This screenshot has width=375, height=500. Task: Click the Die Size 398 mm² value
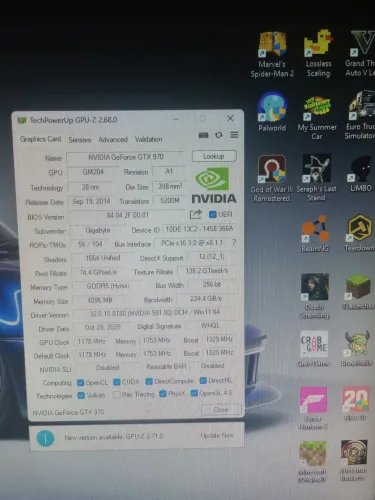pos(170,186)
